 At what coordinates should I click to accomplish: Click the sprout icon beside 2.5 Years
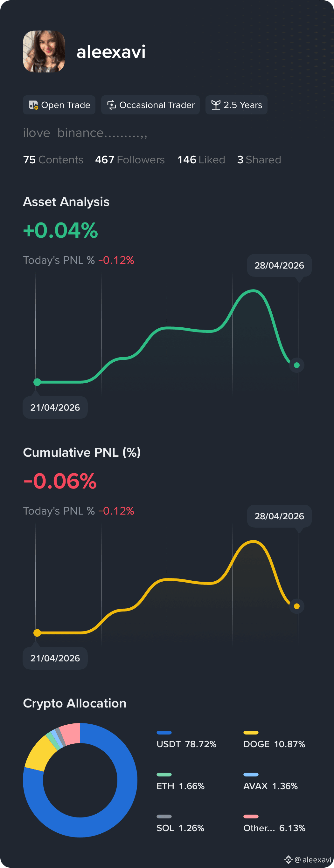[216, 105]
